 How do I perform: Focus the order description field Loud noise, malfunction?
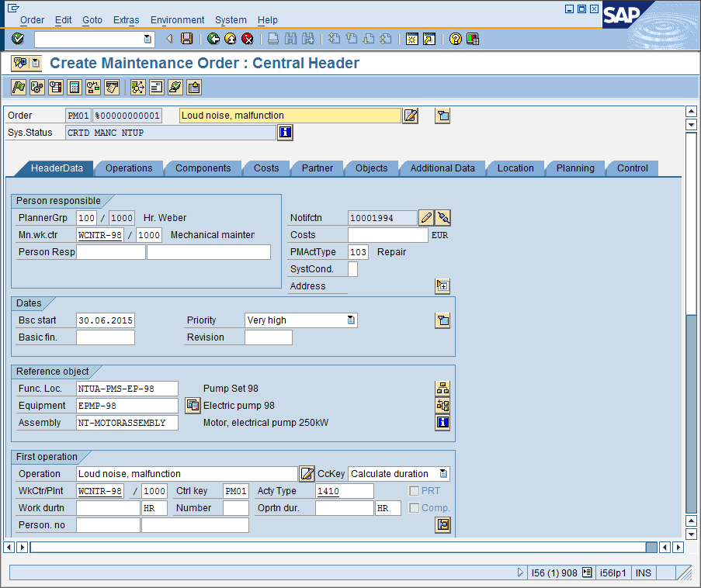[x=290, y=116]
